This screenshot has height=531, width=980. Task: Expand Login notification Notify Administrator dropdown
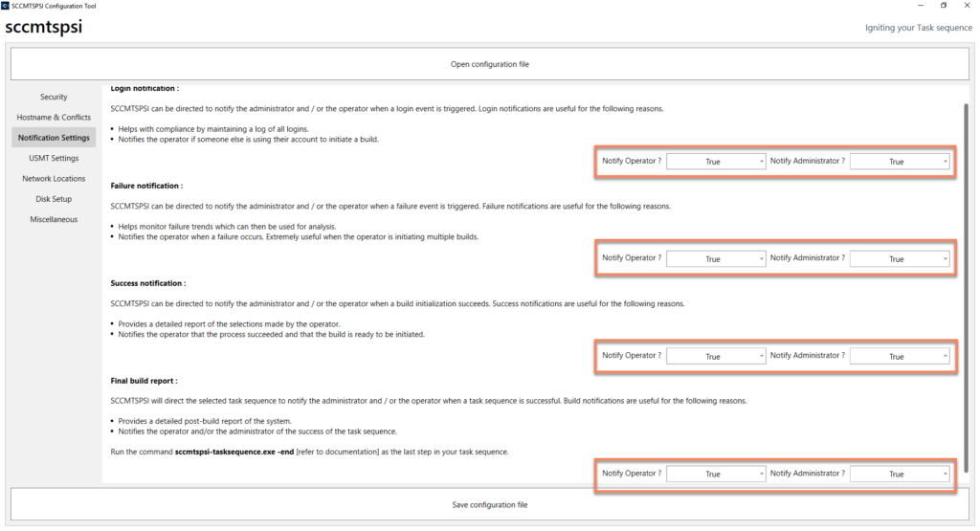(x=899, y=162)
